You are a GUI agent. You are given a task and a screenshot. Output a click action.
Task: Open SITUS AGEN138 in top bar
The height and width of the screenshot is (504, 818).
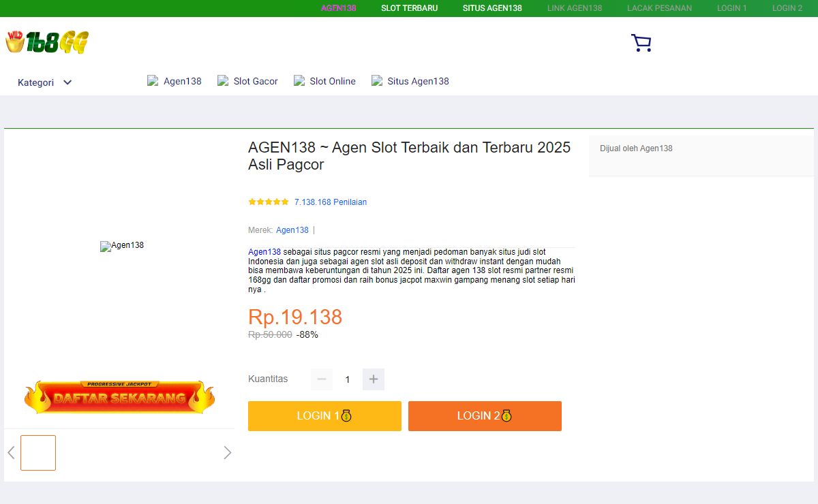click(492, 8)
